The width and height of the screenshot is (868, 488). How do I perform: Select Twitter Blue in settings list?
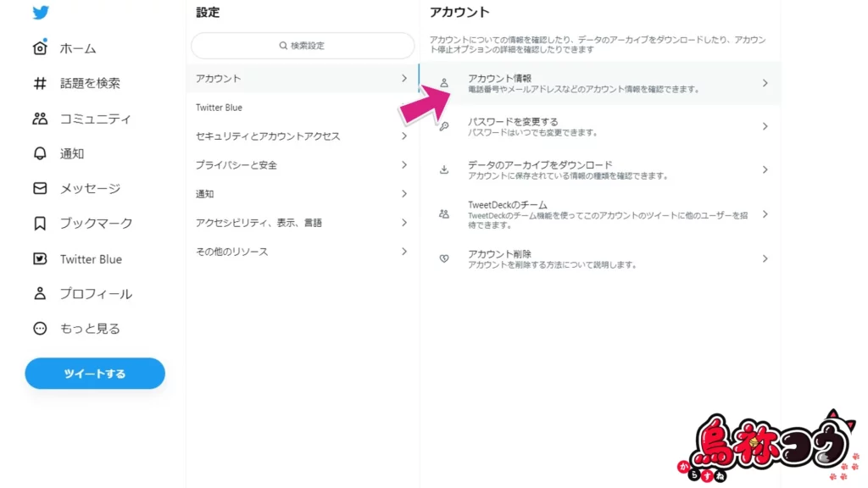pos(301,108)
